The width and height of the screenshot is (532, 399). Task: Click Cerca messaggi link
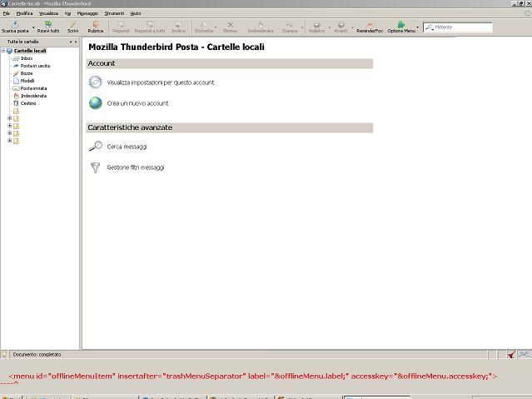[127, 147]
